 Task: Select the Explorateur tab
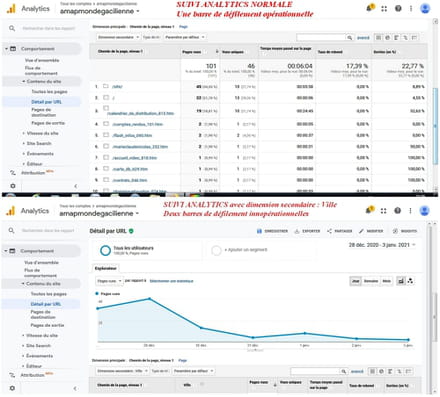(105, 268)
